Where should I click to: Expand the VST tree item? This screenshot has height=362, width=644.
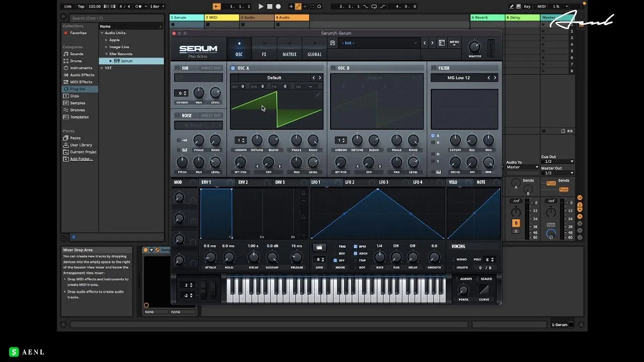point(102,68)
